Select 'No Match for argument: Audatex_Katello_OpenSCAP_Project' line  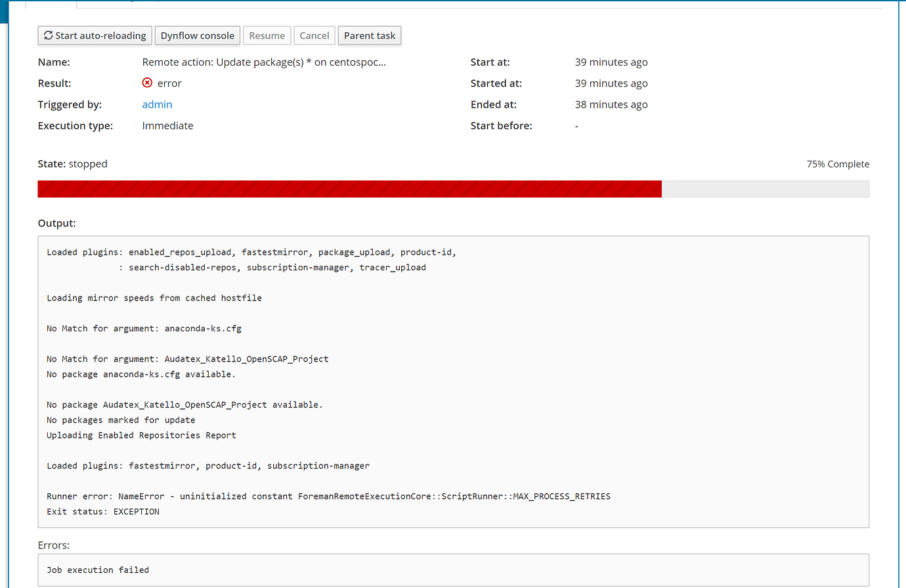point(188,359)
